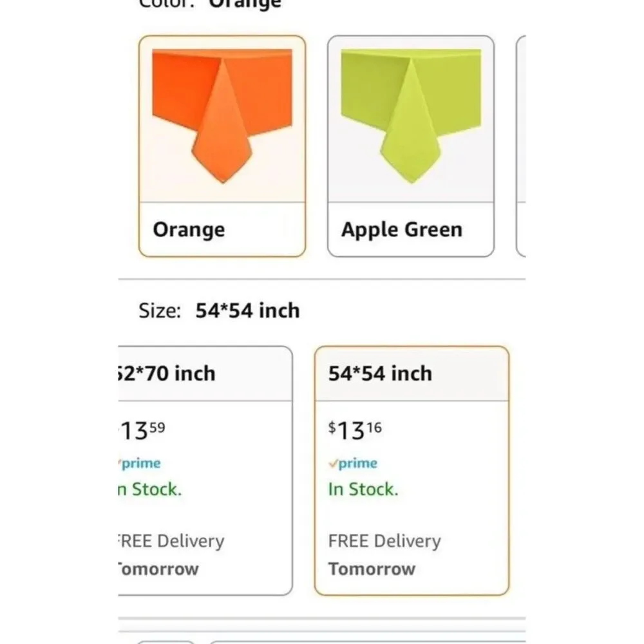
Task: Select the 52*70 inch size heading
Action: [166, 374]
